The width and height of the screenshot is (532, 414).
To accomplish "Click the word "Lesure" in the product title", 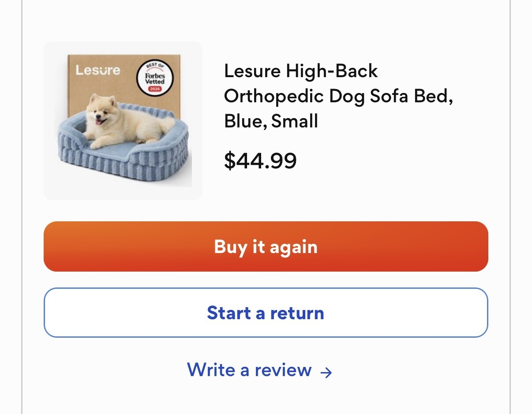I will click(x=252, y=71).
